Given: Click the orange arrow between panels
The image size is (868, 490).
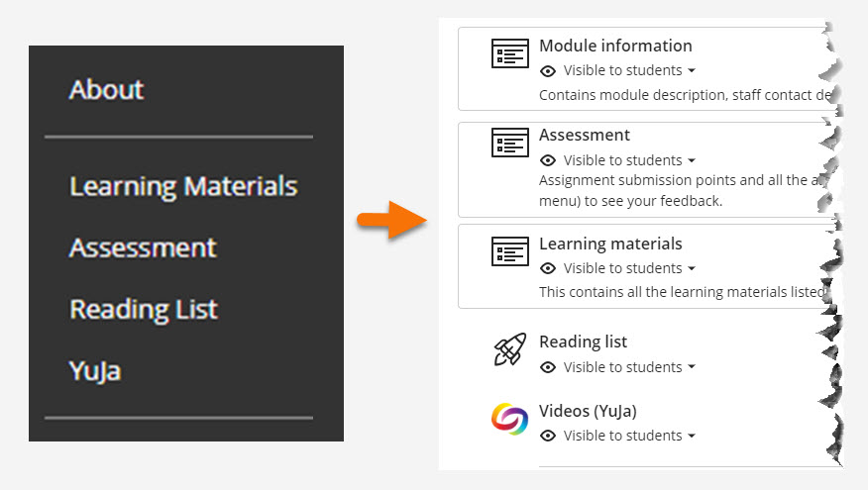Looking at the screenshot, I should pos(391,219).
